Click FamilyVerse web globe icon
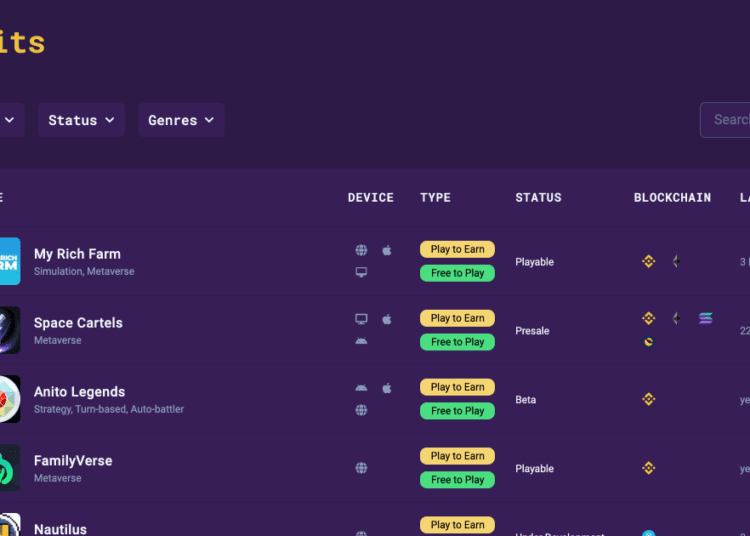Image resolution: width=750 pixels, height=536 pixels. pos(361,468)
